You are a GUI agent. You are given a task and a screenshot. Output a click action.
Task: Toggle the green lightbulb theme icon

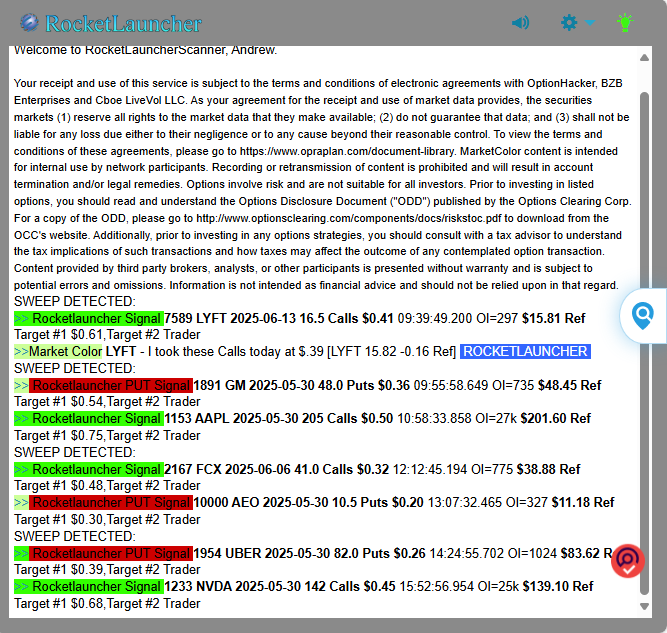pyautogui.click(x=625, y=23)
